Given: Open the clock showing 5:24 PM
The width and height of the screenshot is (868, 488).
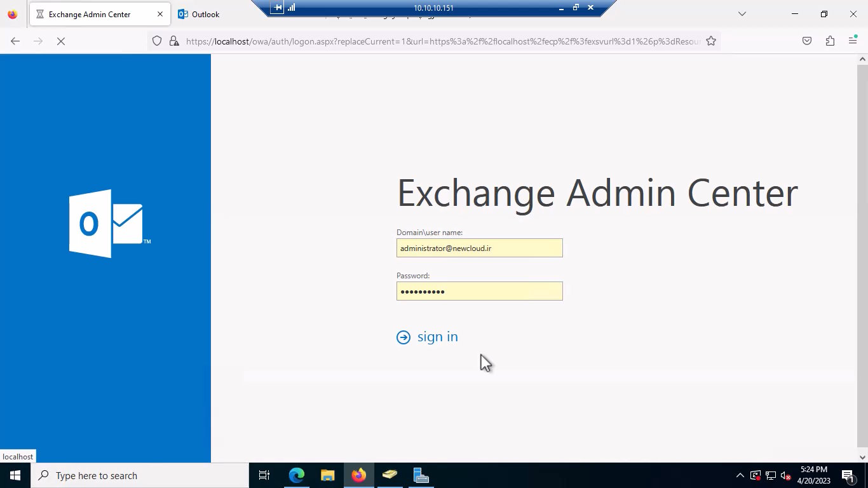Looking at the screenshot, I should pos(813,475).
